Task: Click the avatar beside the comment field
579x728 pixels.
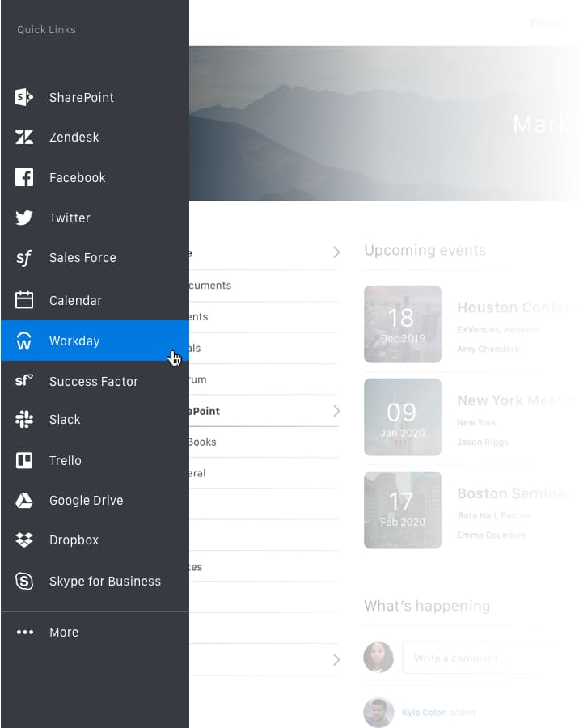Action: [x=378, y=658]
